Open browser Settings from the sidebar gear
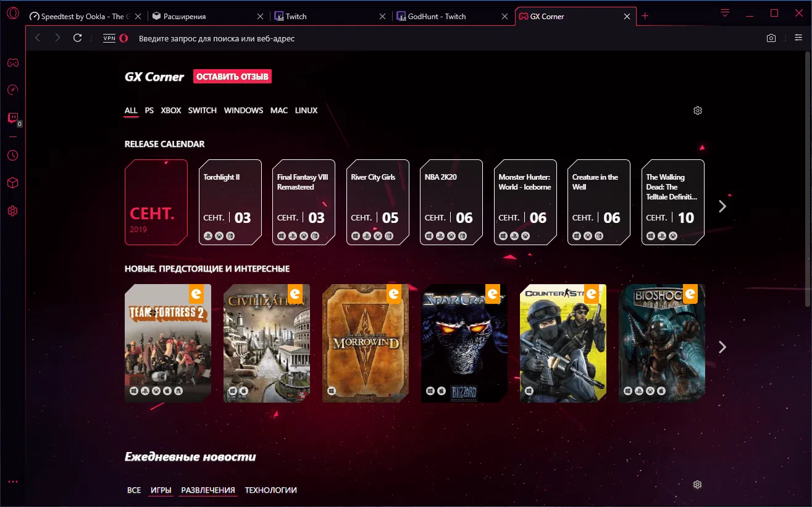Viewport: 812px width, 507px height. (12, 211)
